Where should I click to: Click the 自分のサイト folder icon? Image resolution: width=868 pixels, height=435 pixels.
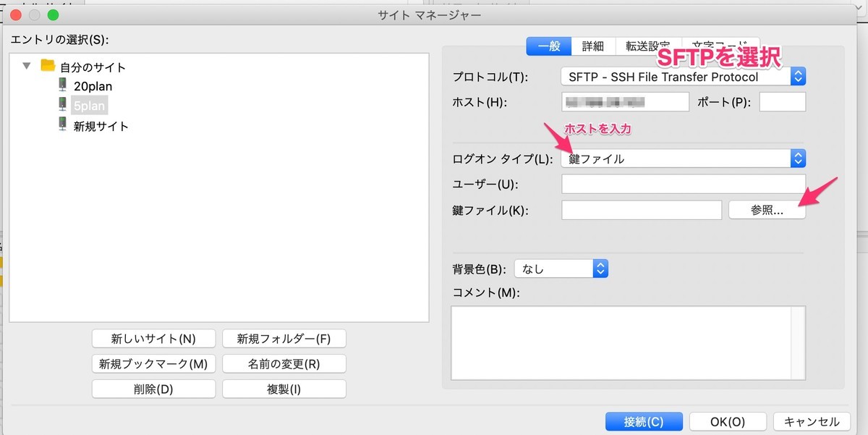coord(48,65)
